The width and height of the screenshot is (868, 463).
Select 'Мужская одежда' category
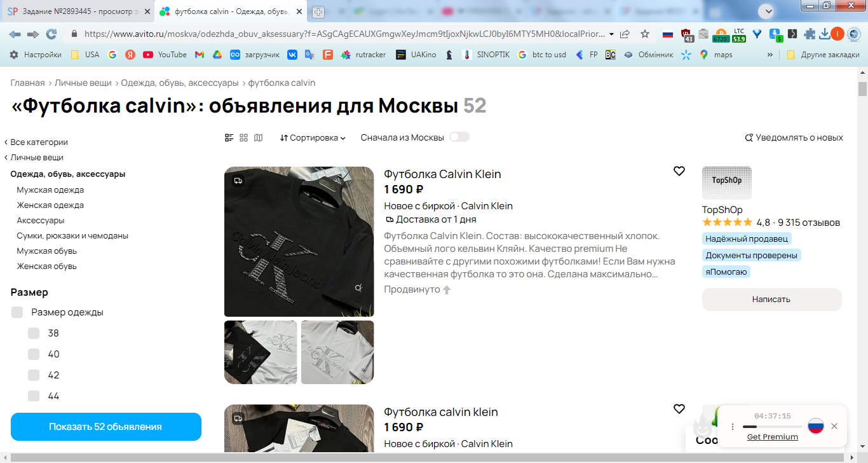50,190
